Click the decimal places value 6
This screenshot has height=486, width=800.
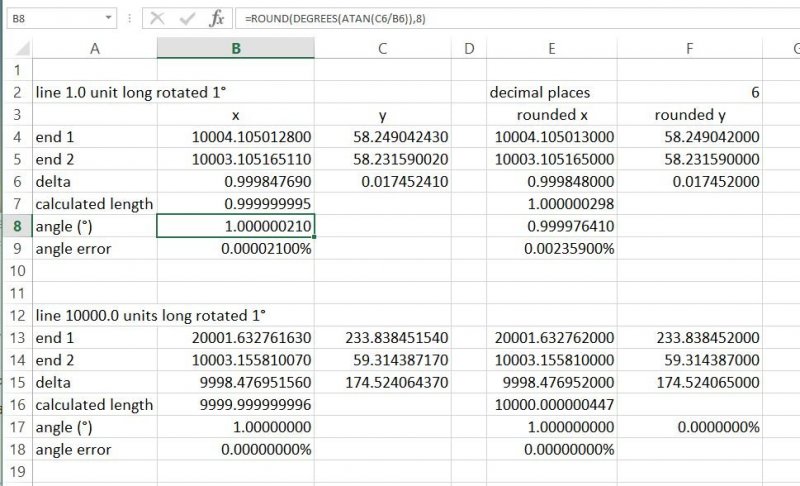tap(689, 92)
